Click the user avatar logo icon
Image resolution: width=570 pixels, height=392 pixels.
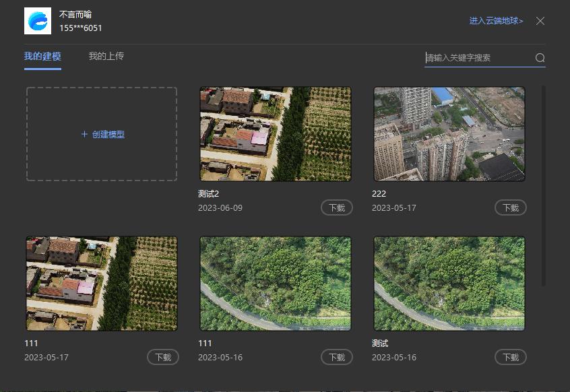click(38, 21)
